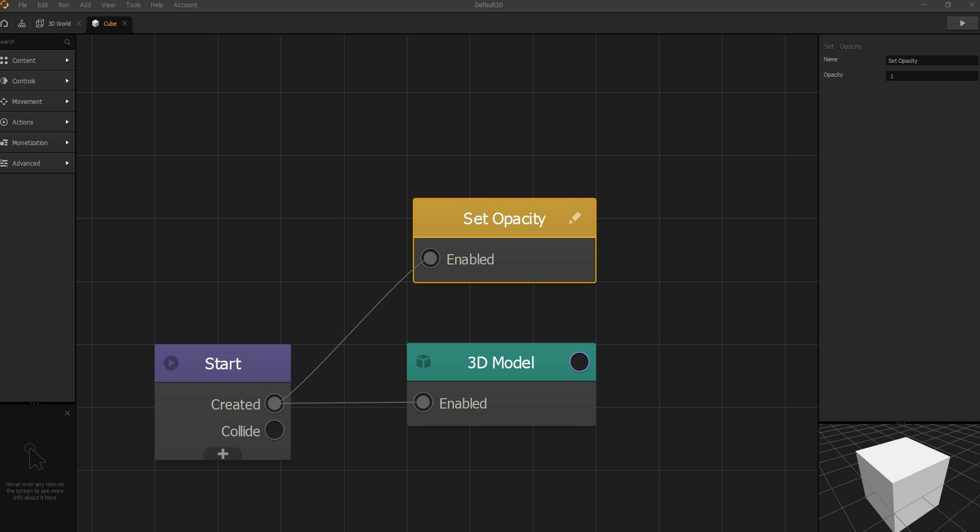Click the cube icon on the 3D Model node
The width and height of the screenshot is (980, 532).
pyautogui.click(x=423, y=362)
